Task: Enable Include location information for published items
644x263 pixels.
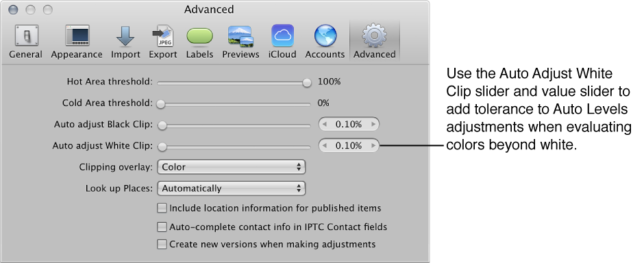Action: click(162, 208)
